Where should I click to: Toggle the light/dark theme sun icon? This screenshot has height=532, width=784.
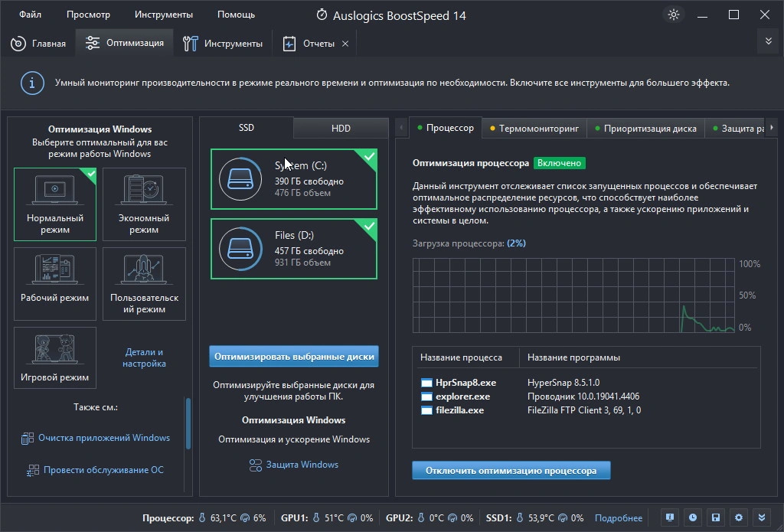click(674, 15)
